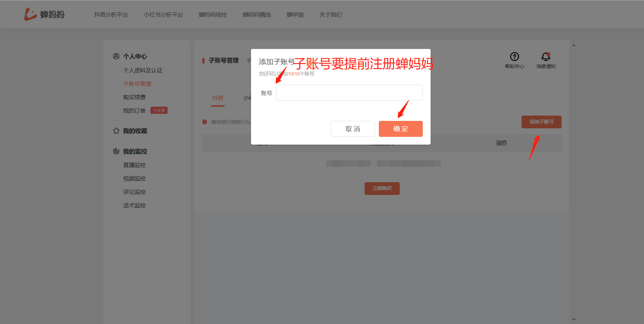Open 我的收藏 section
This screenshot has height=324, width=644.
coord(135,131)
